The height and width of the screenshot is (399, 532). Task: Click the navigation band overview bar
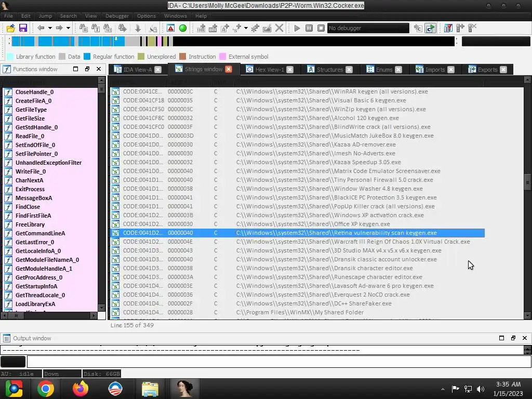(233, 41)
